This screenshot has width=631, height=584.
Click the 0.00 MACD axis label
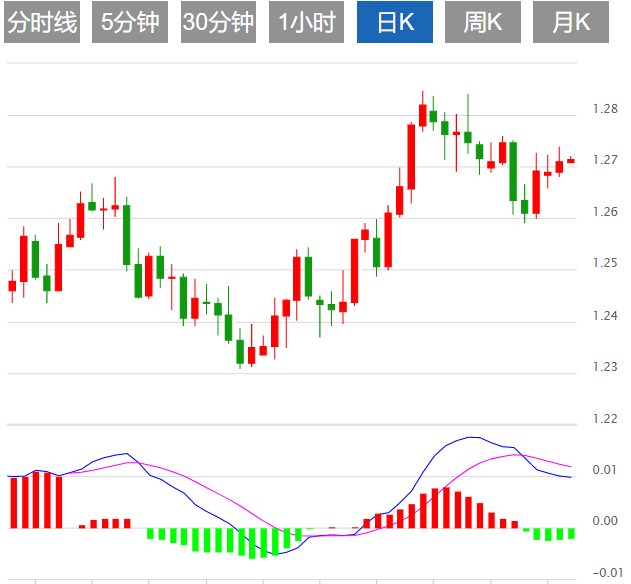point(605,521)
